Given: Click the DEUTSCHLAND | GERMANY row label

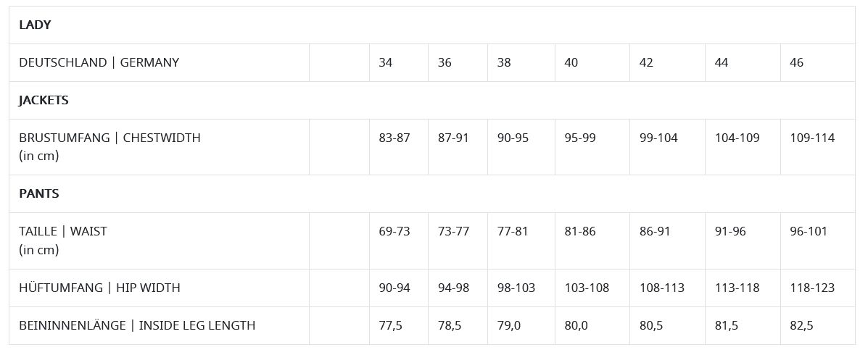Looking at the screenshot, I should coord(99,62).
